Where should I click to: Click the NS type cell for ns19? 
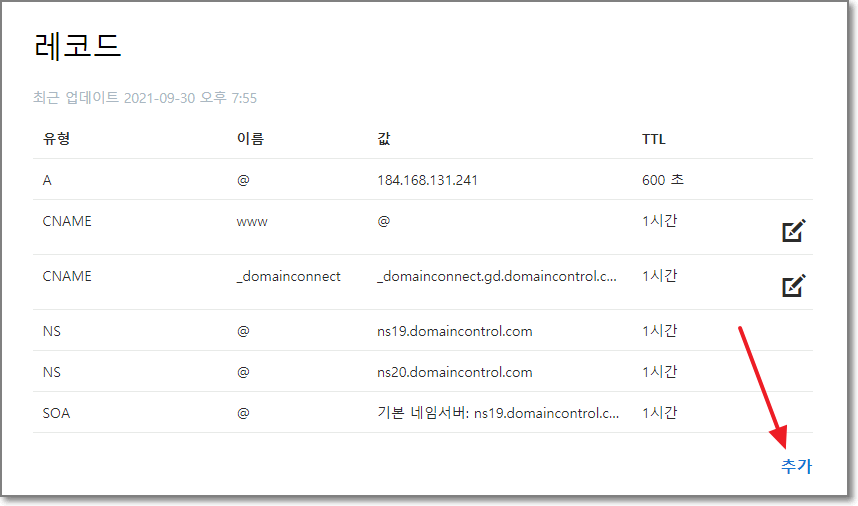(x=51, y=331)
